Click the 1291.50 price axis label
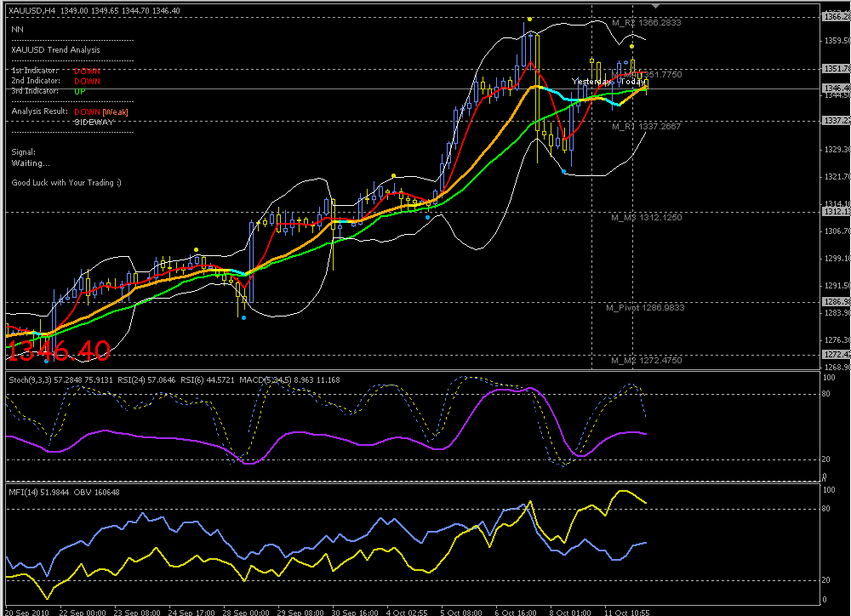The image size is (851, 616). tap(837, 286)
